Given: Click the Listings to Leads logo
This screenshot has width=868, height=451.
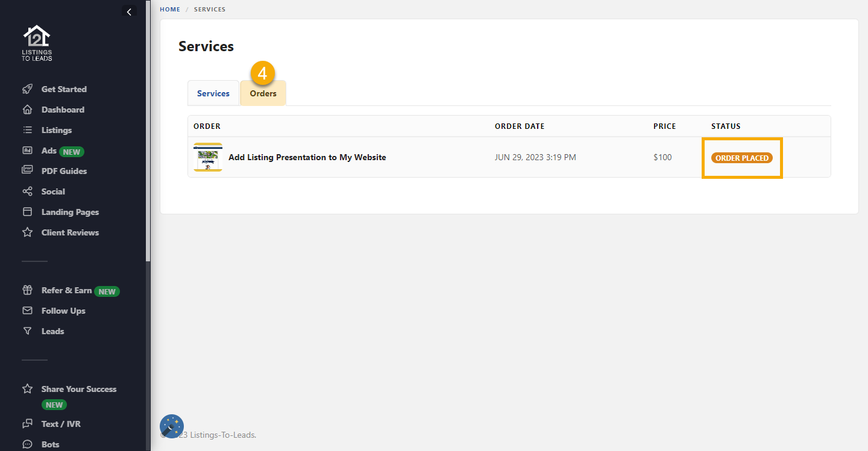Looking at the screenshot, I should tap(37, 43).
